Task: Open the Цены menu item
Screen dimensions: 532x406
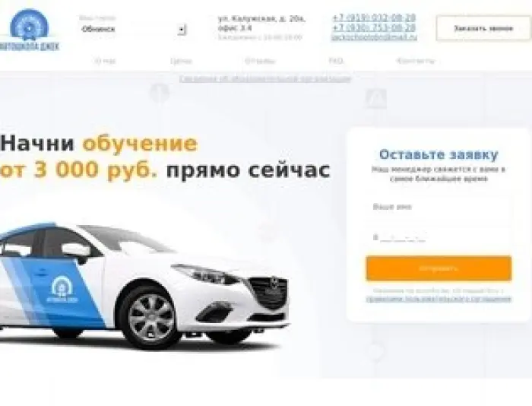Action: click(181, 61)
